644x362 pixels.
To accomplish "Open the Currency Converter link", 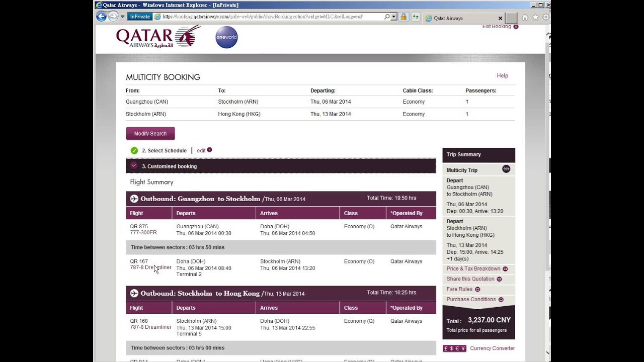I will pos(493,348).
